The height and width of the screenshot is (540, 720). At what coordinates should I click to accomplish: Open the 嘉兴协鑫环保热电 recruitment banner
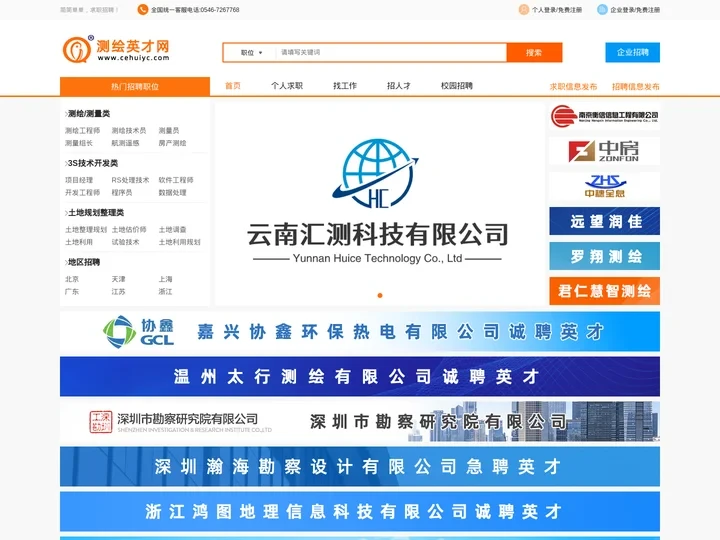click(360, 332)
